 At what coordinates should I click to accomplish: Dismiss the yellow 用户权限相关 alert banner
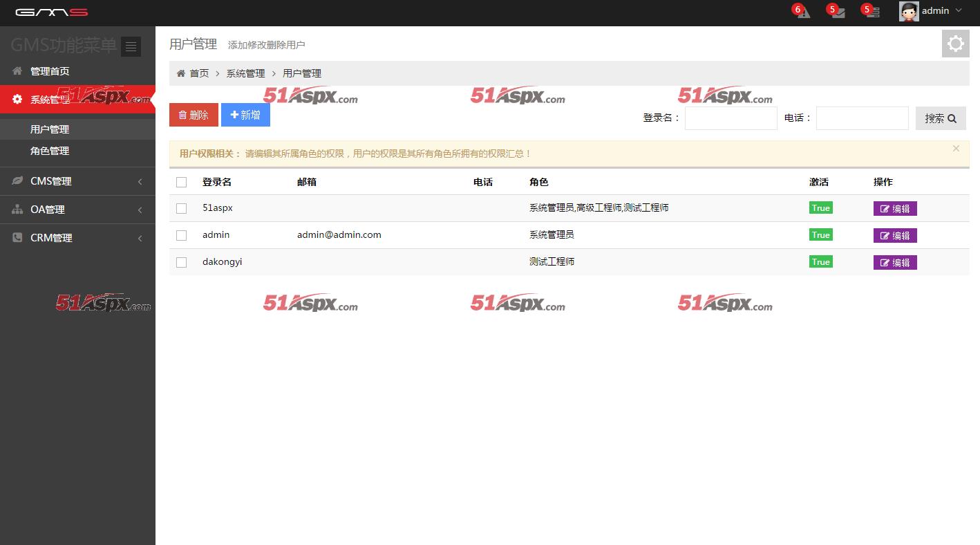(x=956, y=149)
